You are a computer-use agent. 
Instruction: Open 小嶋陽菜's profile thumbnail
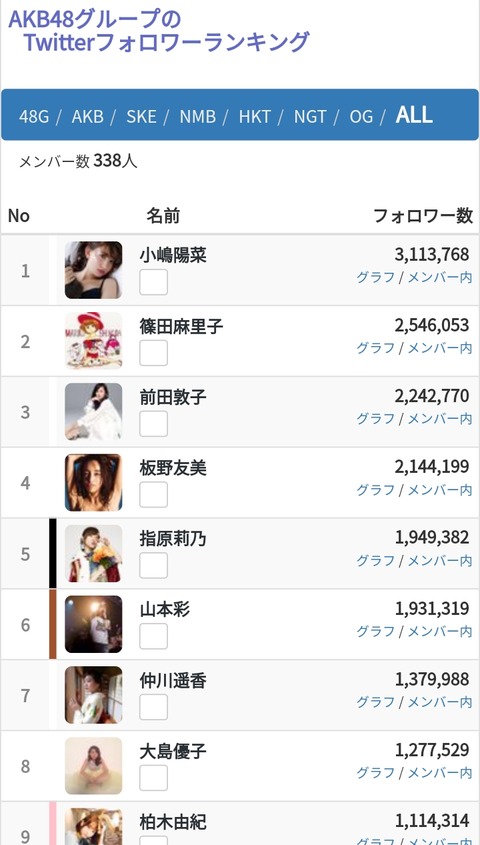tap(94, 270)
